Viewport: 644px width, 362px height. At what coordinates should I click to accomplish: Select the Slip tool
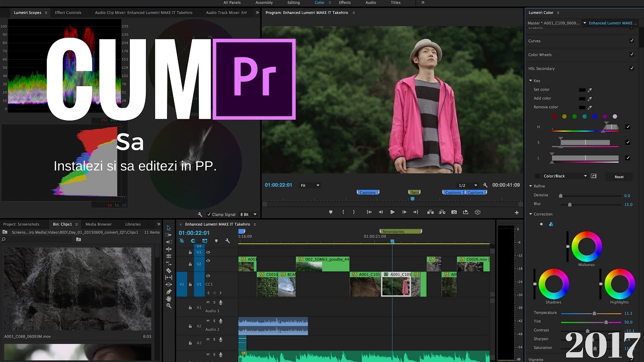click(169, 278)
